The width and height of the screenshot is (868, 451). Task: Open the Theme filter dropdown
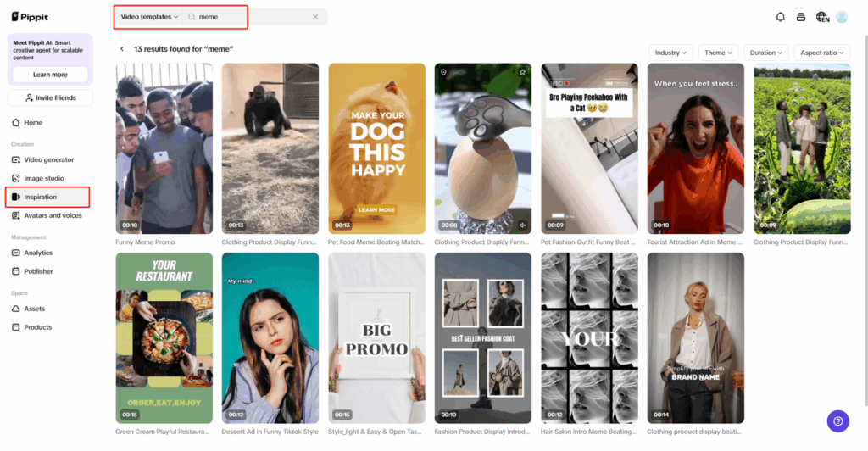click(x=718, y=53)
